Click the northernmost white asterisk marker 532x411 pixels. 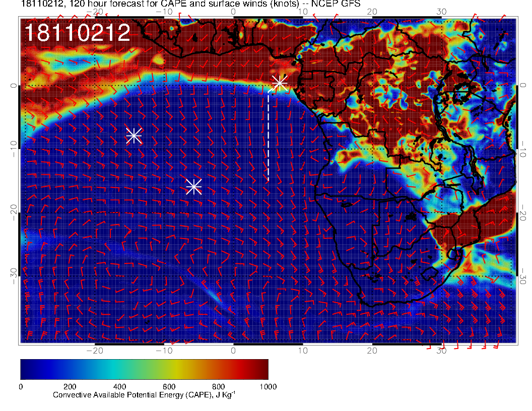[279, 83]
